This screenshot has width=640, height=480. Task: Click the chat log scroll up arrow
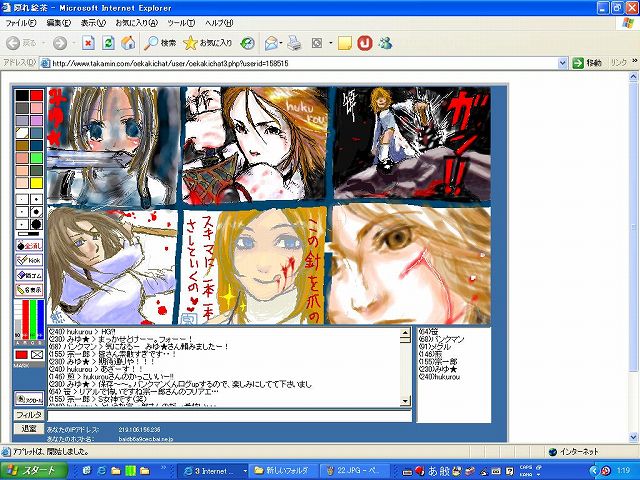[x=405, y=333]
